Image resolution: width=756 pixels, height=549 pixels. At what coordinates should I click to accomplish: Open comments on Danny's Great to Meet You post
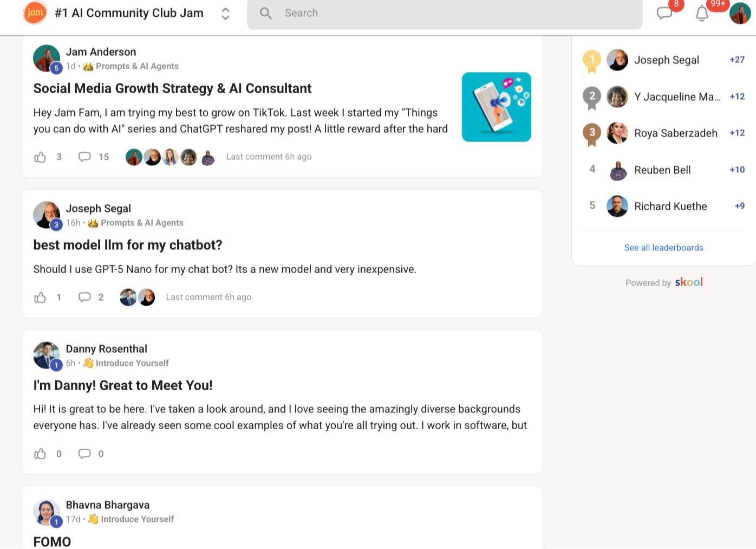[84, 454]
